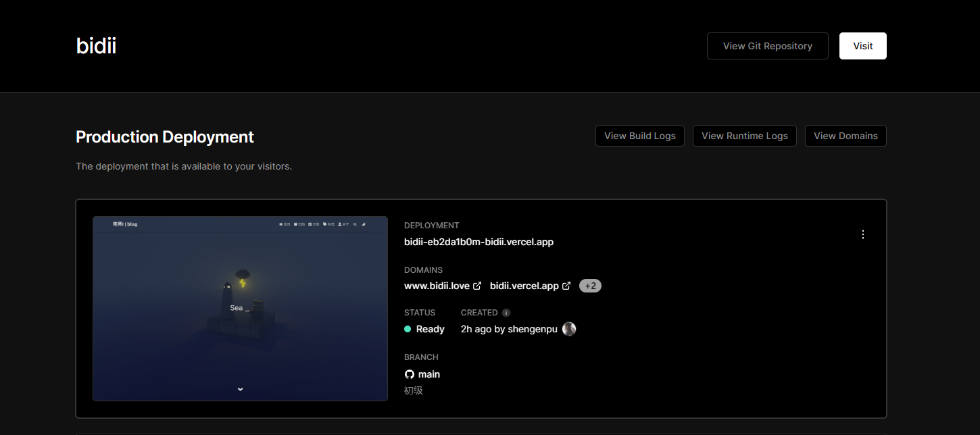Open the three-dot deployment options menu

(x=862, y=234)
